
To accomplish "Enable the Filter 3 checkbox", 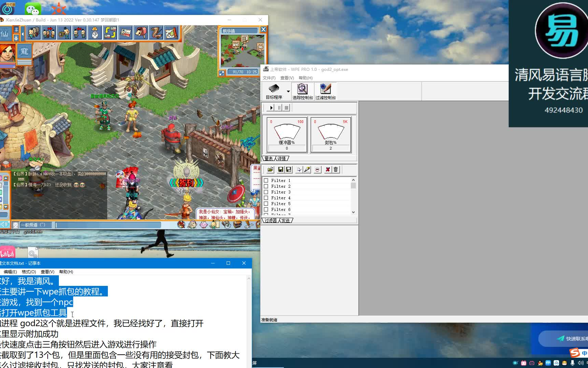I will (266, 192).
